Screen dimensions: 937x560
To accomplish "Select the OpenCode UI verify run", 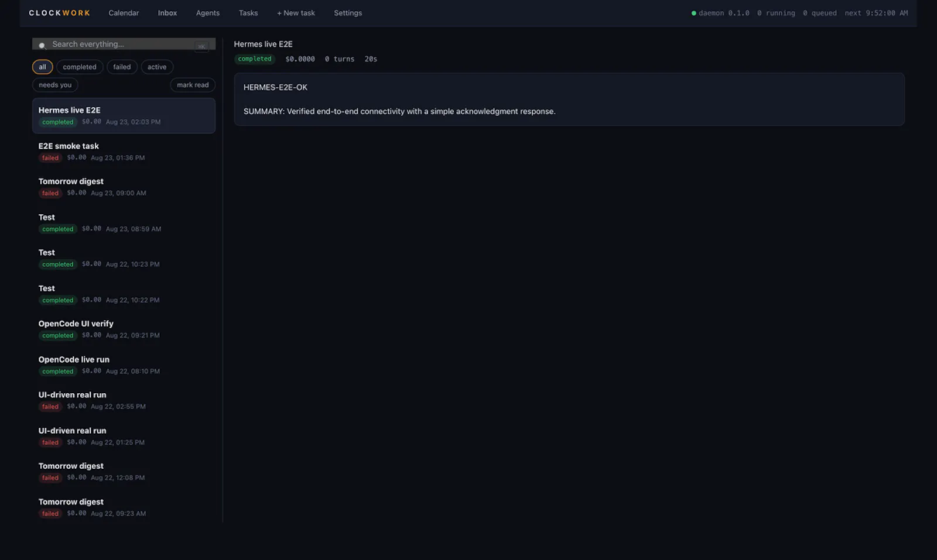I will pos(124,329).
